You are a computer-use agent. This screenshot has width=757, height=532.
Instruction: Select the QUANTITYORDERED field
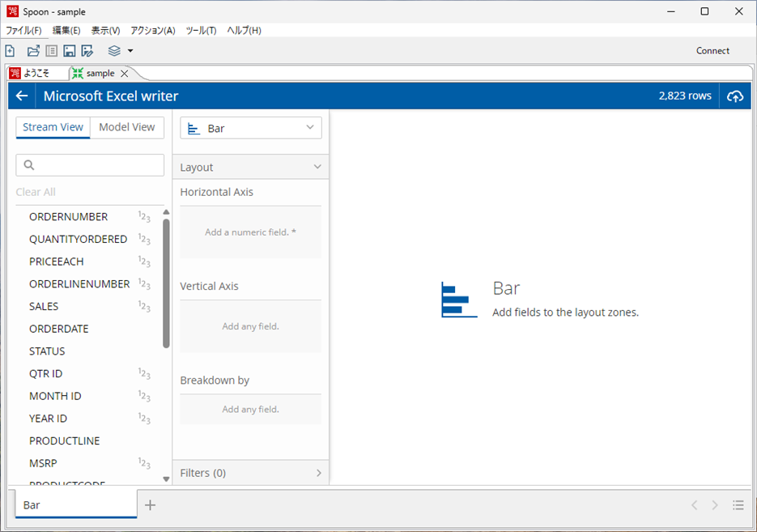(79, 239)
